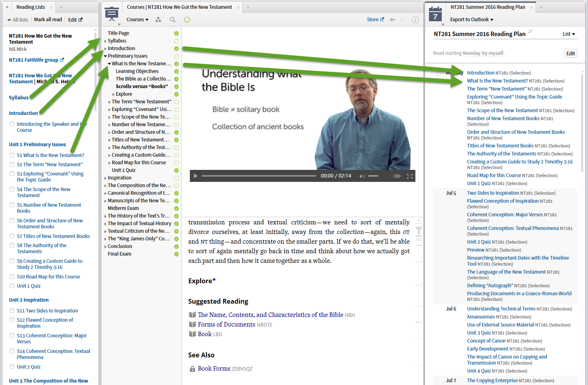The height and width of the screenshot is (385, 588).
Task: Rename the reading plan with pencil icon
Action: point(530,32)
